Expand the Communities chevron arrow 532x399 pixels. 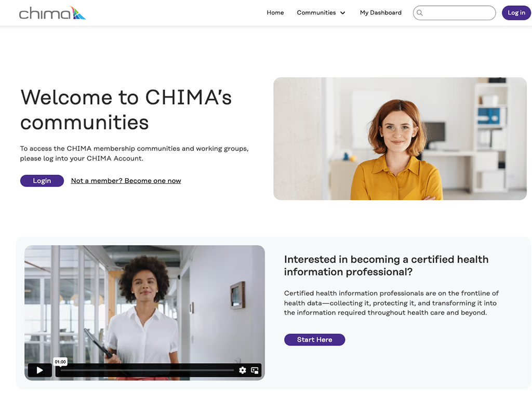pos(343,13)
